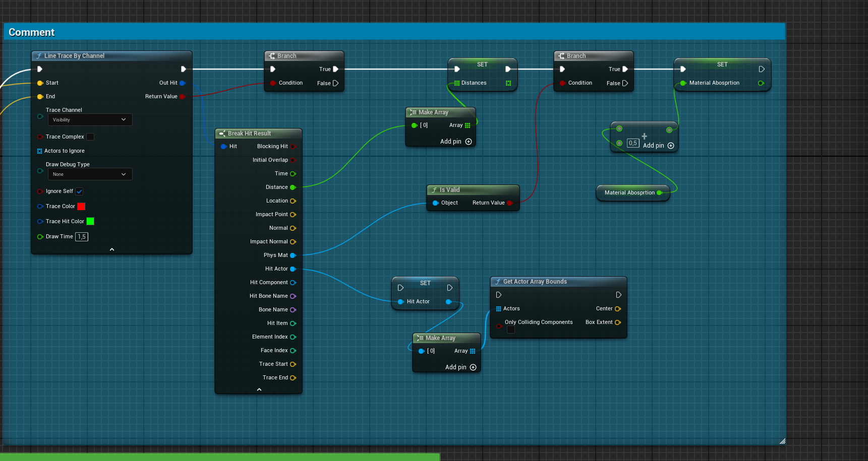Click the Out Hit output pin
This screenshot has height=461, width=868.
coord(182,83)
